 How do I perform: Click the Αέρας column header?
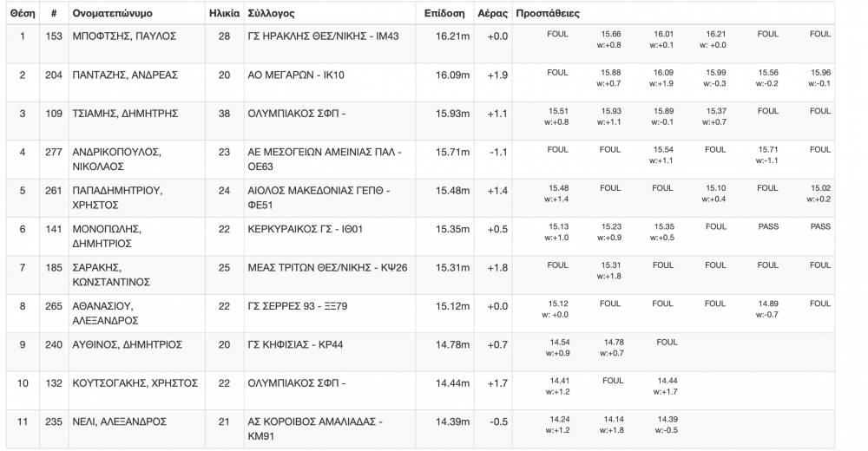pyautogui.click(x=493, y=13)
